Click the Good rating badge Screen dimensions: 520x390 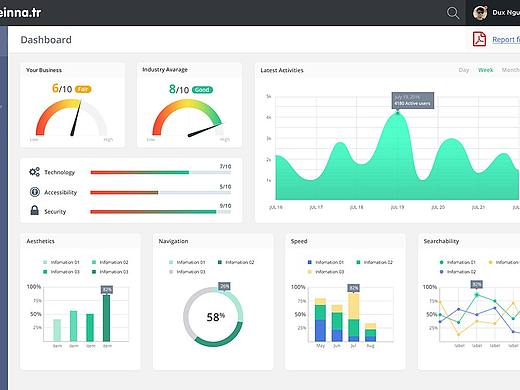(202, 90)
